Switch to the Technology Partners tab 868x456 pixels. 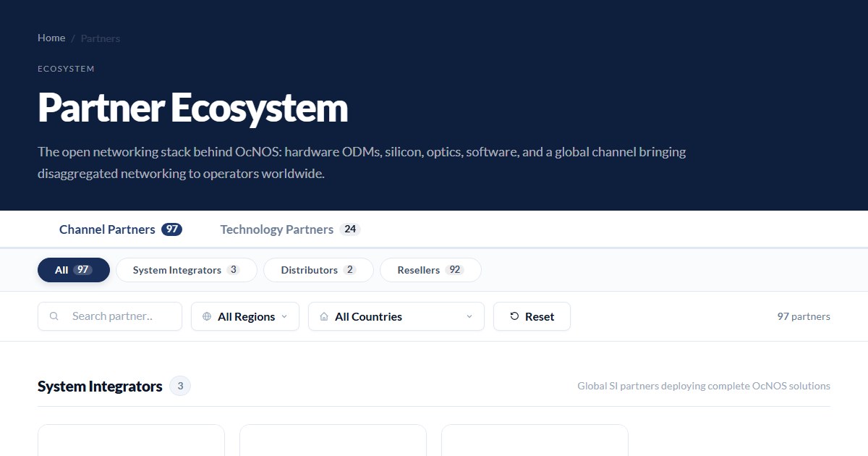point(290,229)
